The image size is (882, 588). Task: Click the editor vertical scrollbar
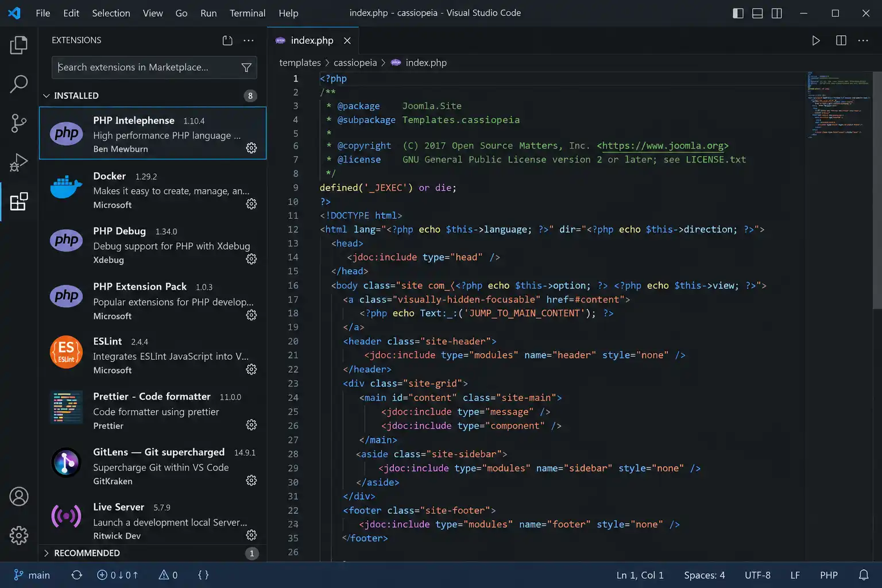[877, 190]
